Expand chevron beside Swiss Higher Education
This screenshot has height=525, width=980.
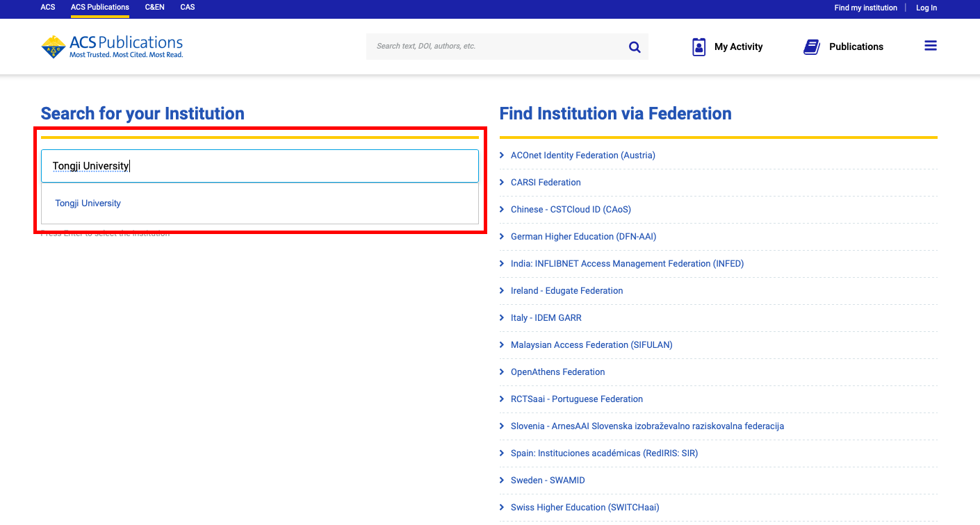(x=502, y=507)
